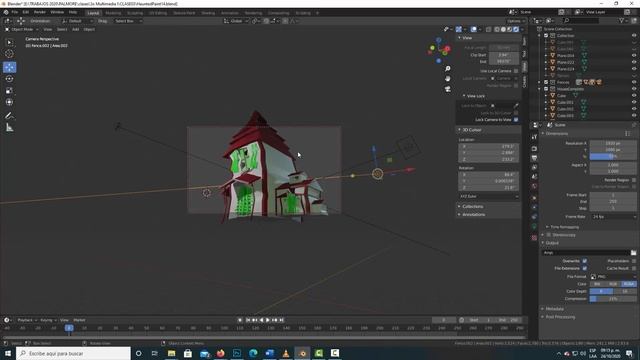
Task: Enable the Use Local Camera checkbox
Action: coord(516,71)
